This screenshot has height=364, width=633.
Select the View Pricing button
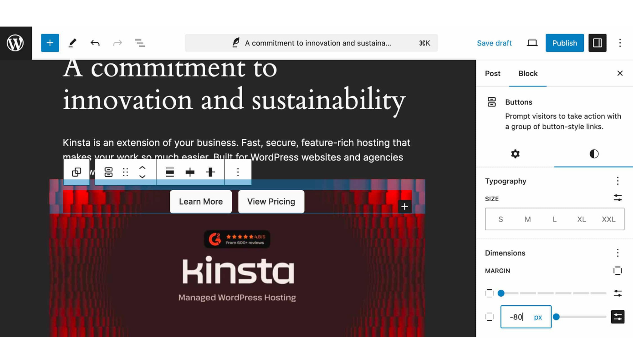271,202
